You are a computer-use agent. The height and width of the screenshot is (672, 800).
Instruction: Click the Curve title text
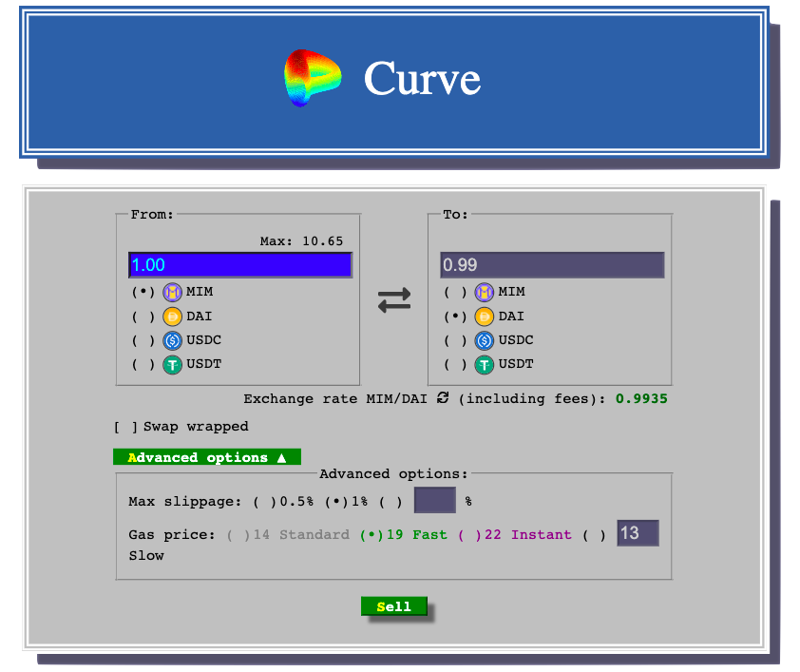click(x=422, y=78)
